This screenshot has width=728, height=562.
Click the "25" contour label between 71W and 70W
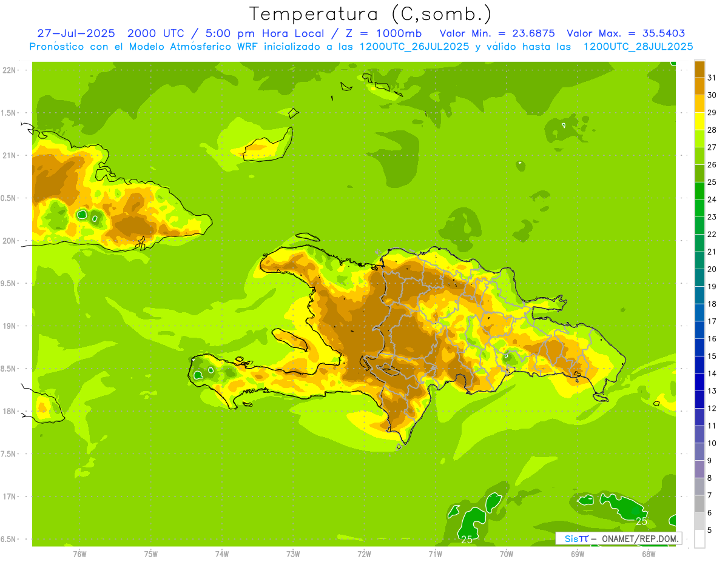pyautogui.click(x=467, y=539)
